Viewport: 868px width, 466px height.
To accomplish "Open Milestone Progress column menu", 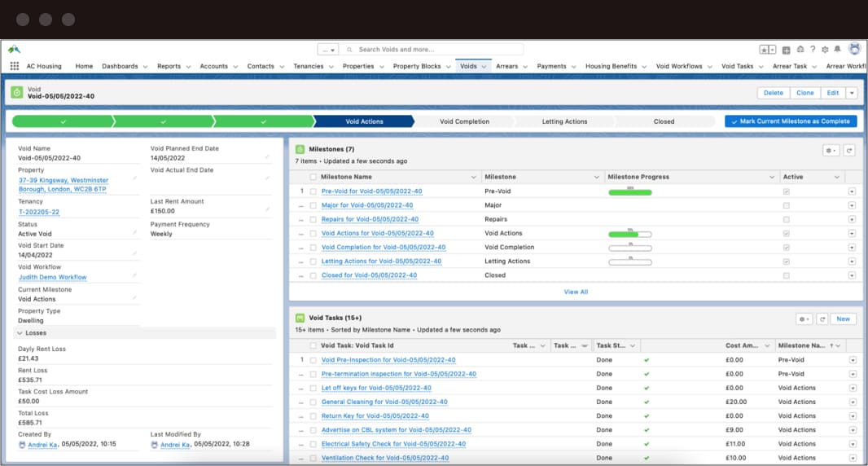I will pos(772,177).
